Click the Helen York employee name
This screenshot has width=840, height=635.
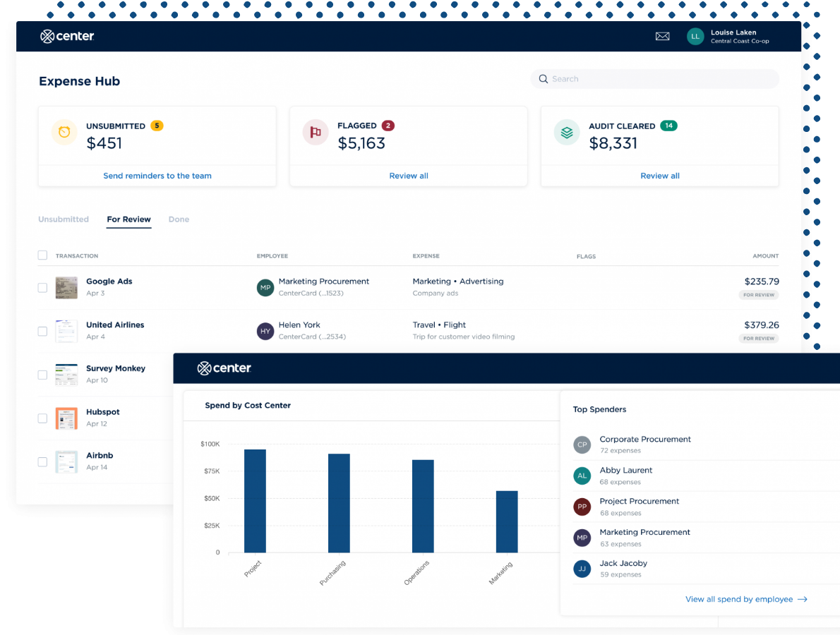click(299, 325)
